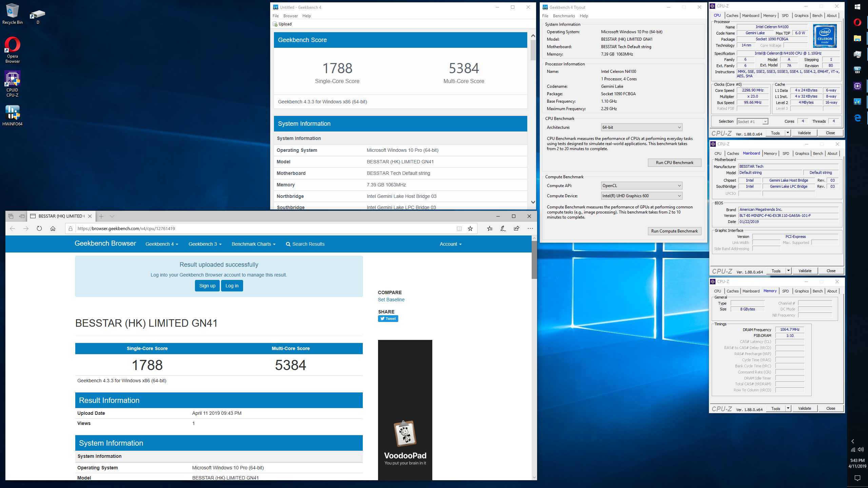Image resolution: width=868 pixels, height=488 pixels.
Task: Switch to SPD tab in top CPU-Z window
Action: click(x=785, y=16)
